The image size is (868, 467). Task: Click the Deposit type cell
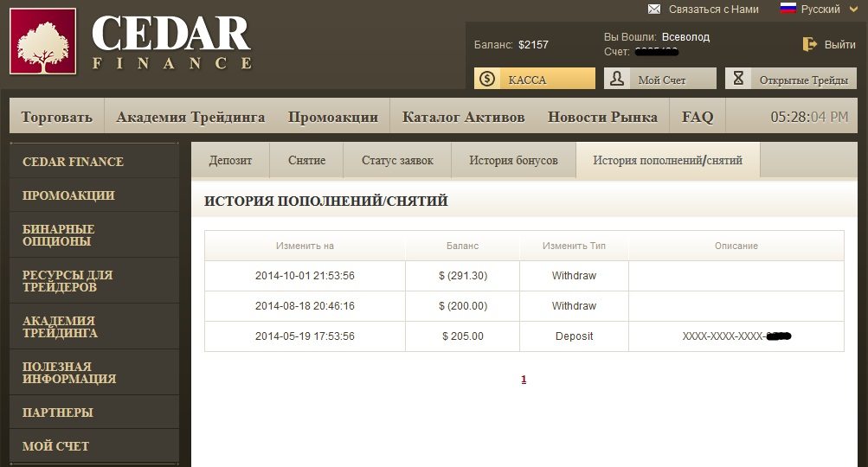tap(574, 336)
